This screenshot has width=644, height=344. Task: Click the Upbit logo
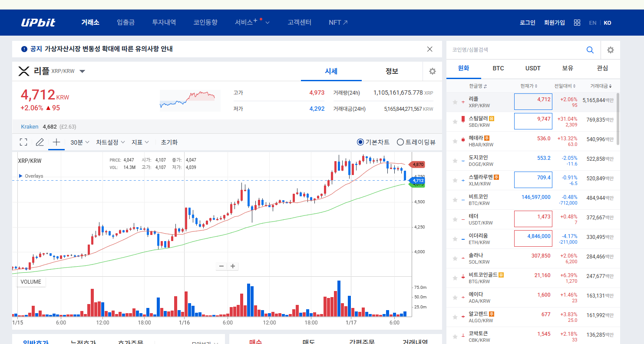(x=38, y=23)
